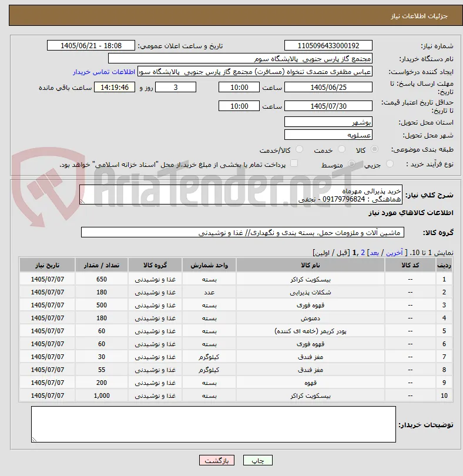The width and height of the screenshot is (463, 476).
Task: Select row 4 item دمنوش
Action: click(x=310, y=318)
